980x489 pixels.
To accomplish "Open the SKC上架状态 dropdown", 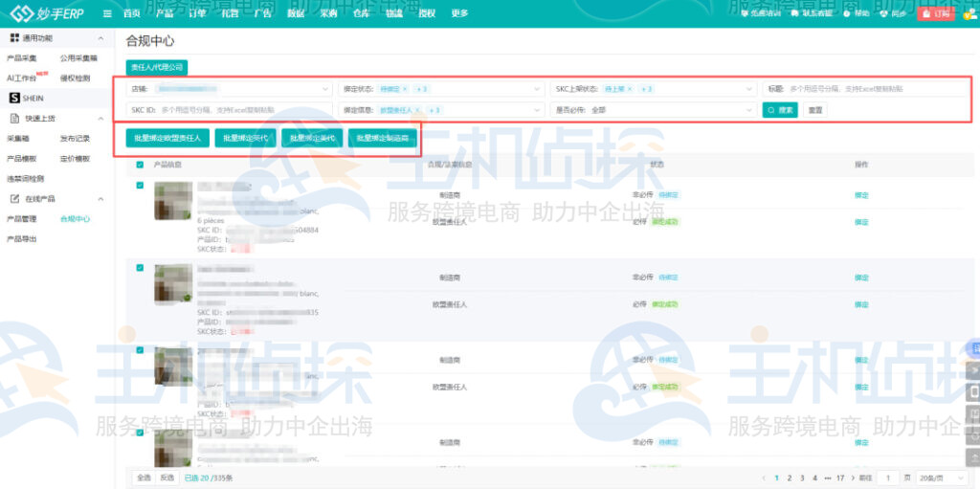I will click(x=653, y=89).
